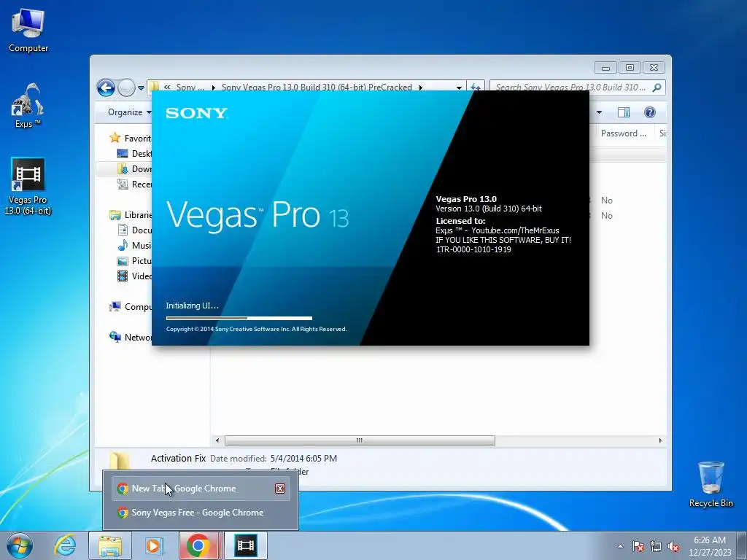This screenshot has height=560, width=747.
Task: Select the Vegas Pro 13.0 (64-bit) desktop shortcut
Action: (x=28, y=187)
